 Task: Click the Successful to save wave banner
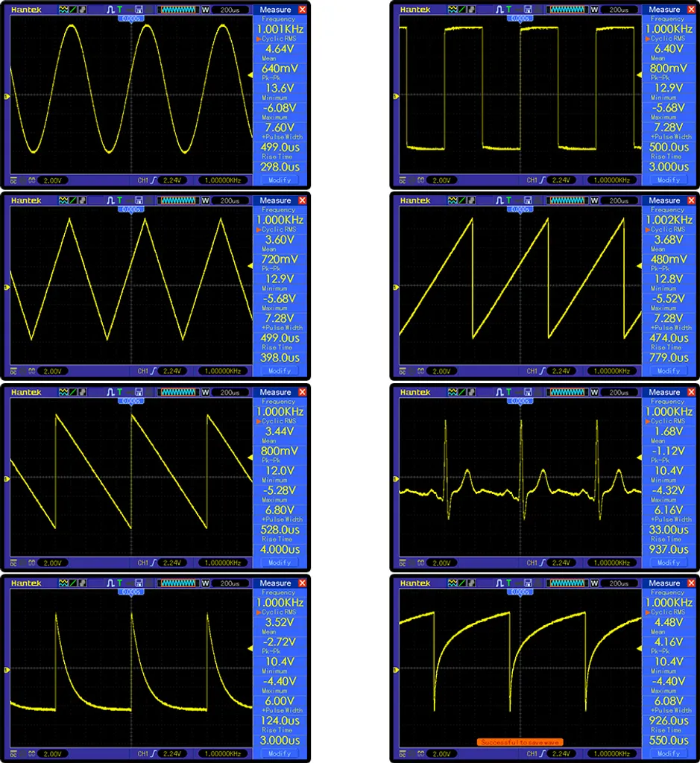(520, 742)
